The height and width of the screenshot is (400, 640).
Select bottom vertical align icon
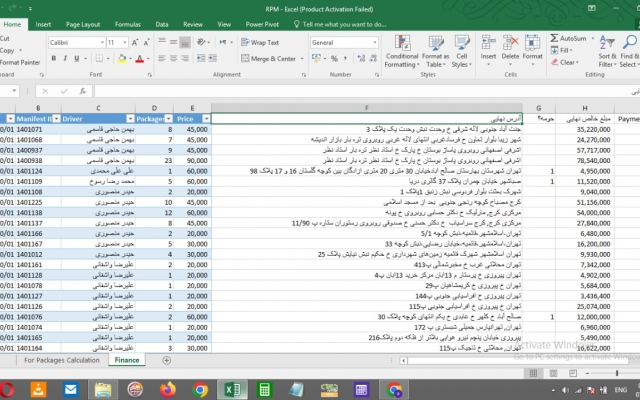(x=185, y=42)
